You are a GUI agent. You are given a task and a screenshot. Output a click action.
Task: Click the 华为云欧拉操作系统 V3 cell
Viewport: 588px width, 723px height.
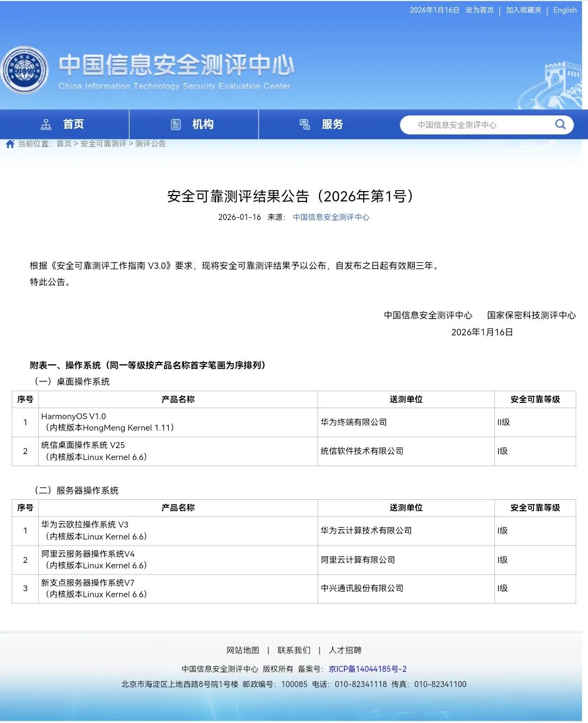[x=178, y=530]
